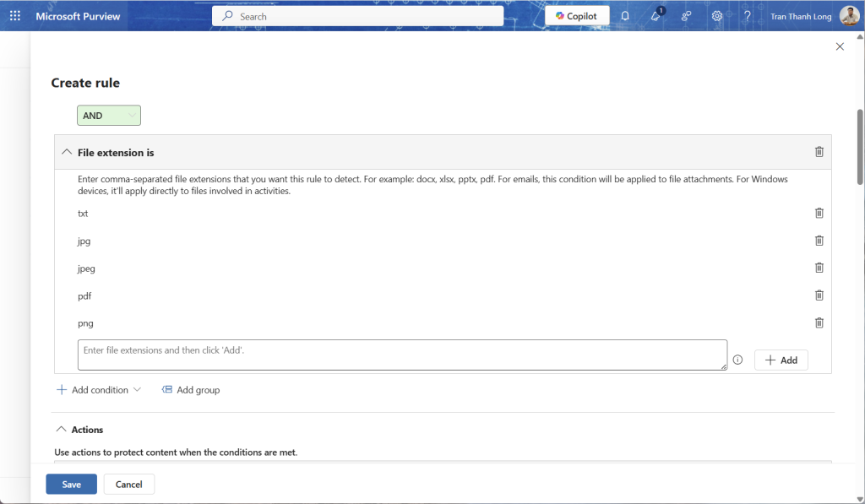Open the app launcher waffle icon
865x504 pixels.
[15, 16]
